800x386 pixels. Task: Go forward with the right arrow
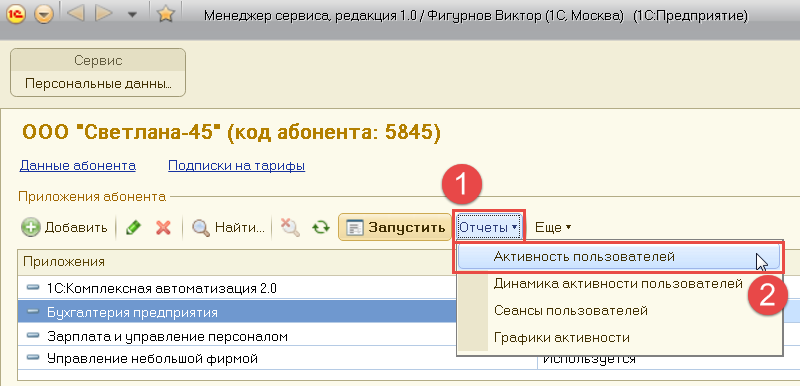(104, 14)
